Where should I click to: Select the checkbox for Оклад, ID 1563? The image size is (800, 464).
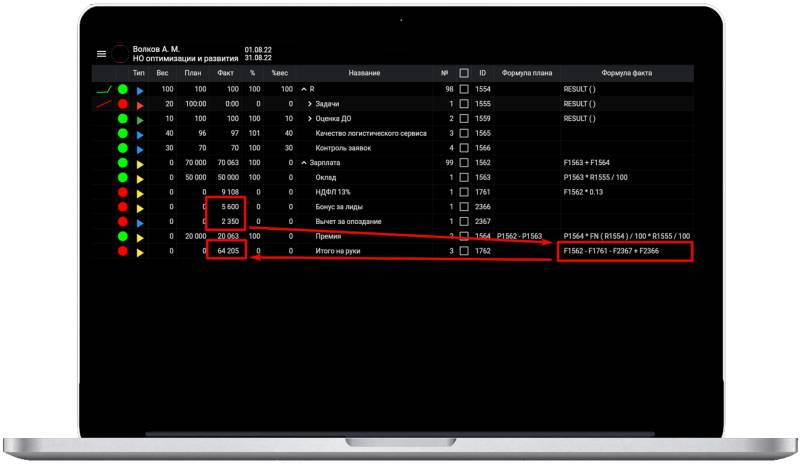tap(464, 178)
